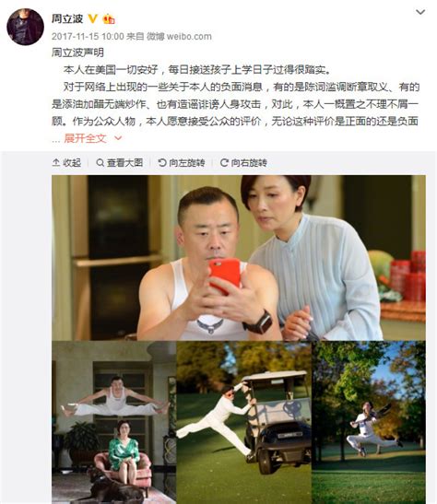Rotate image right with 向右旋转
Image resolution: width=437 pixels, height=504 pixels.
(x=243, y=163)
